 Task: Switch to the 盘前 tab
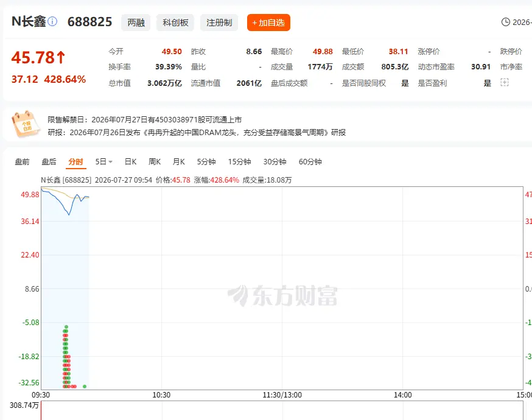pos(22,162)
